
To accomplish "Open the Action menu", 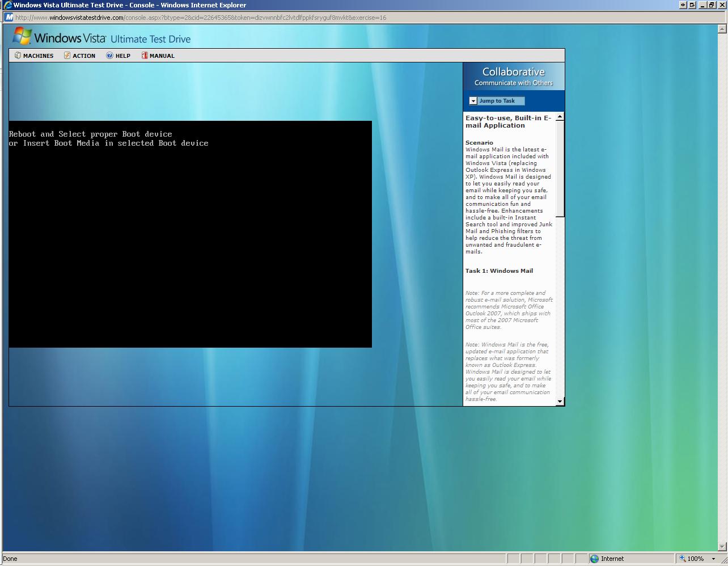I will pyautogui.click(x=79, y=56).
